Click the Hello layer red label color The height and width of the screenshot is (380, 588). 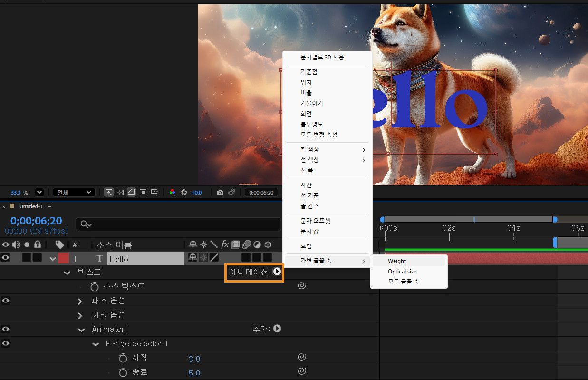pos(64,259)
